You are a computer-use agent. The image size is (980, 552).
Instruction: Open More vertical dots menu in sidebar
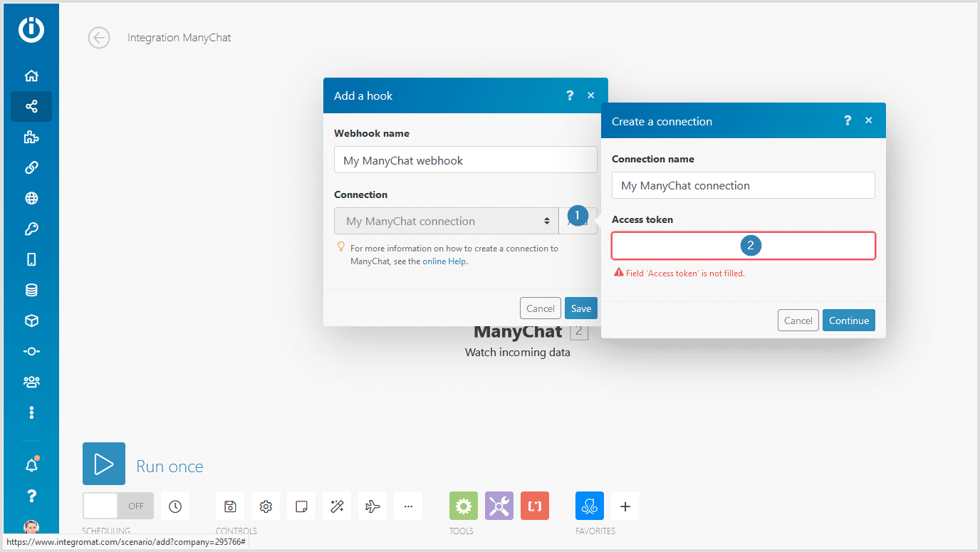coord(31,412)
